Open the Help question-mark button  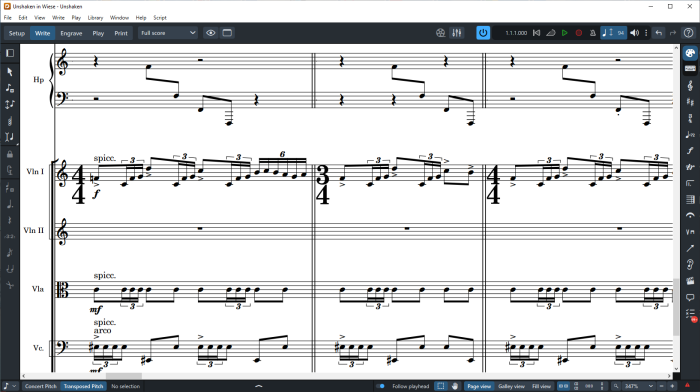[x=689, y=33]
